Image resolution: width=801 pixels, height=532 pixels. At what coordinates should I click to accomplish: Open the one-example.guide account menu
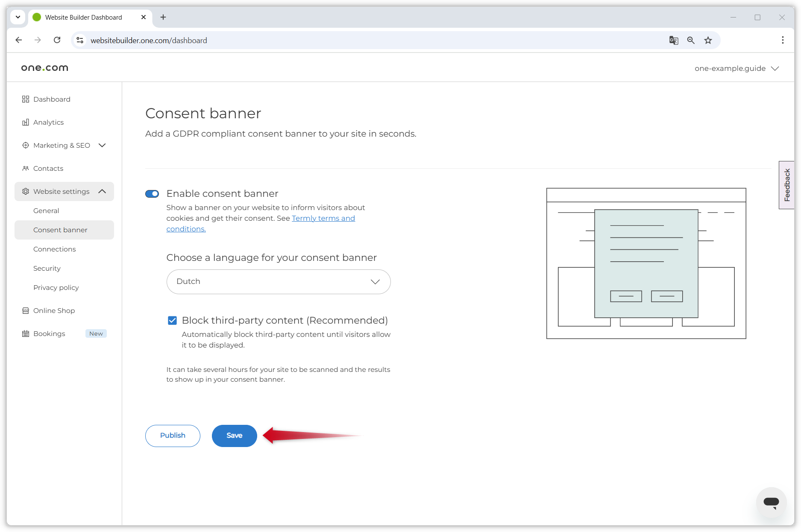pos(737,68)
